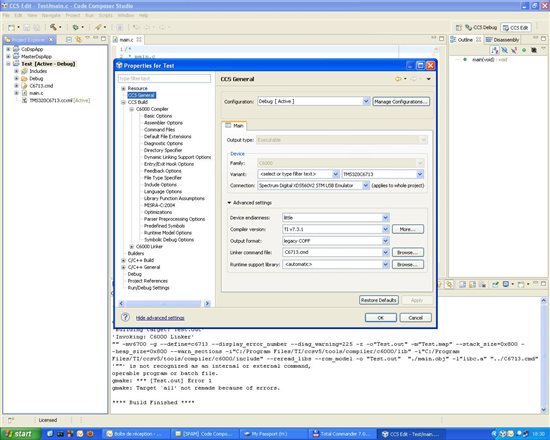Screen dimensions: 550x440
Task: Open Compiler version dropdown
Action: coord(385,229)
